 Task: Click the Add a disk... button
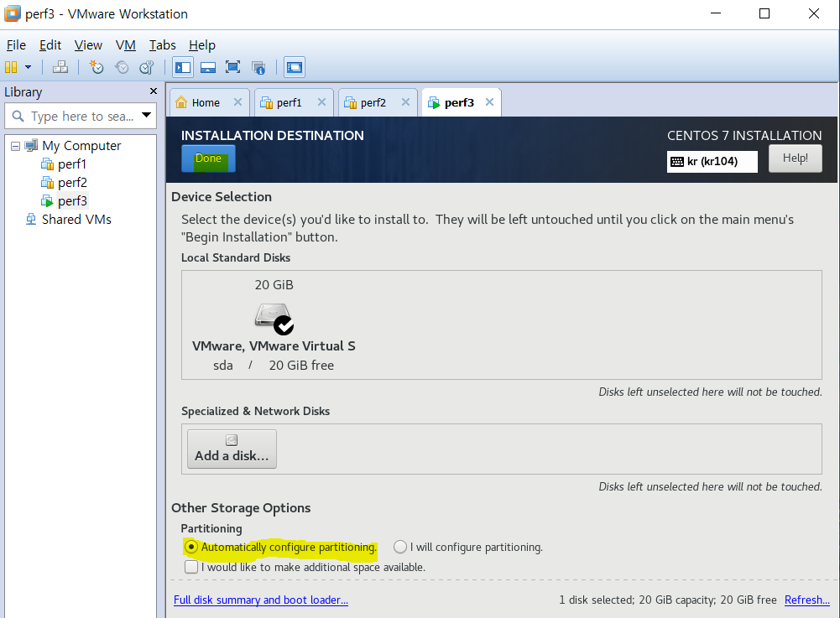pos(232,449)
